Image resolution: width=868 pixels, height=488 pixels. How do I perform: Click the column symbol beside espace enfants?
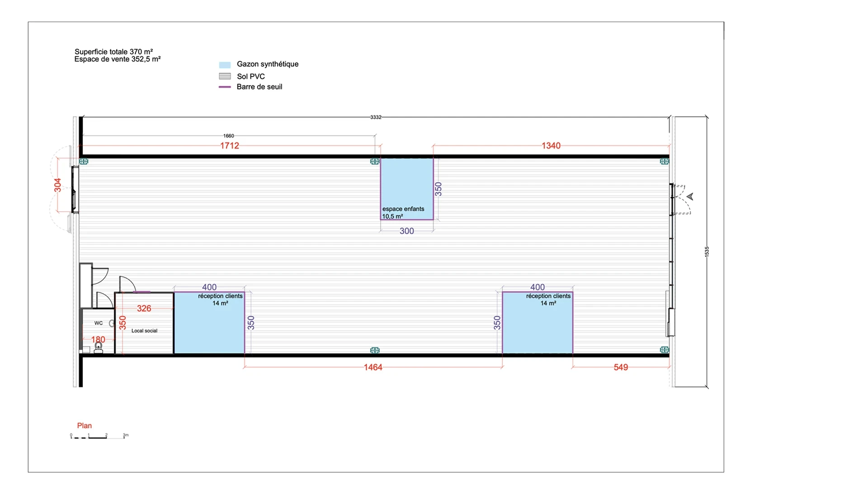(375, 161)
